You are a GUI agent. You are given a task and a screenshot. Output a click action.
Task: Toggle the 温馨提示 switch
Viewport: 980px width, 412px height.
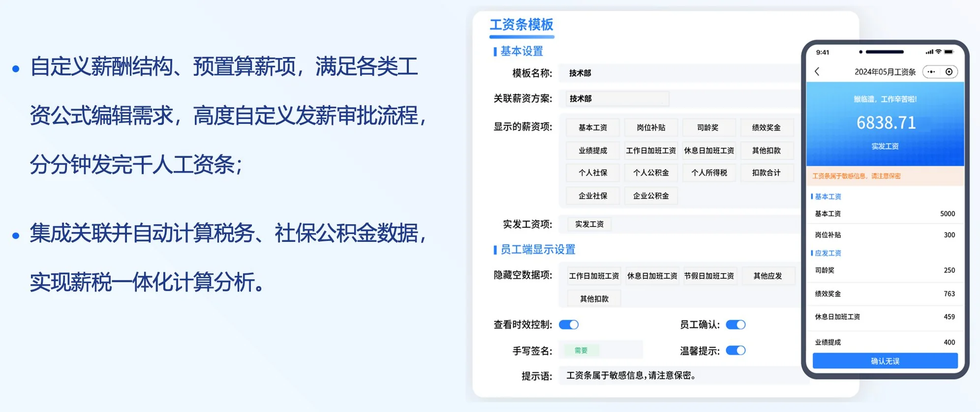[x=735, y=351]
